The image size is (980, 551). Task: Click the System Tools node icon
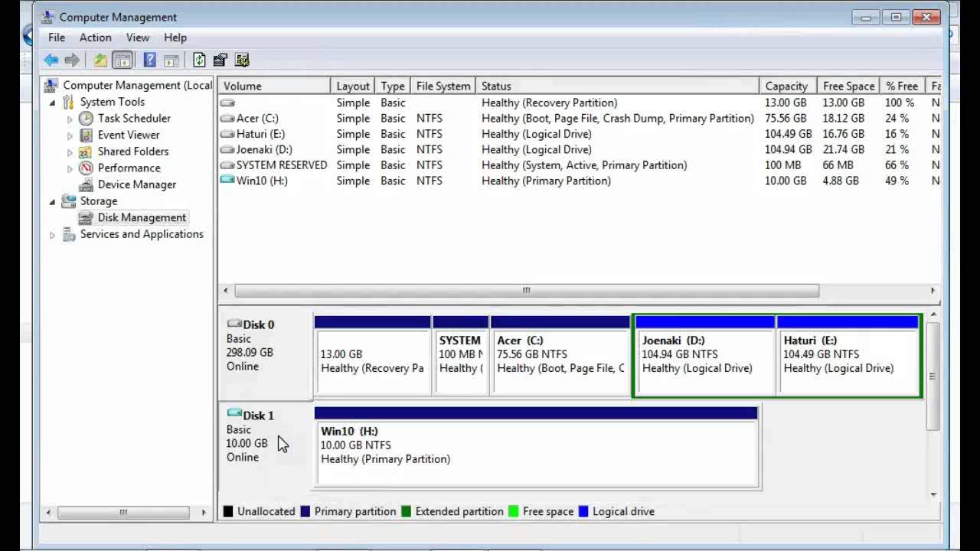69,102
